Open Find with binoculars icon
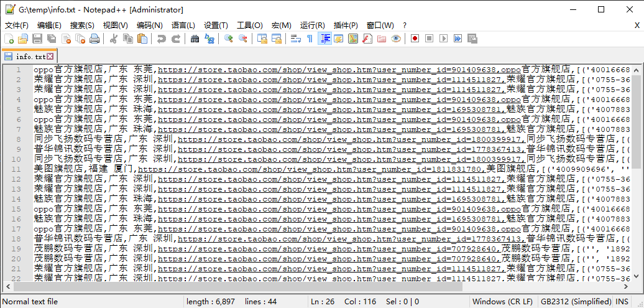644x308 pixels. tap(195, 39)
